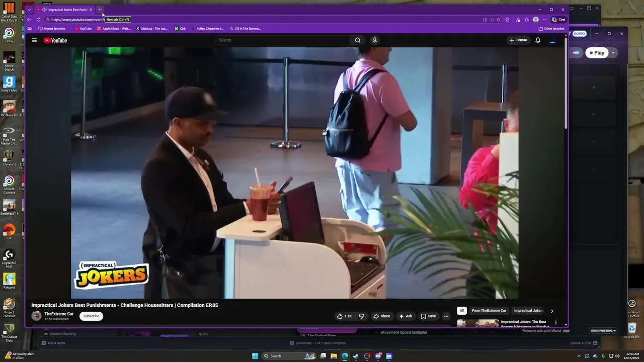Open Puffco Chambers bookmark
Image resolution: width=644 pixels, height=362 pixels.
point(207,29)
